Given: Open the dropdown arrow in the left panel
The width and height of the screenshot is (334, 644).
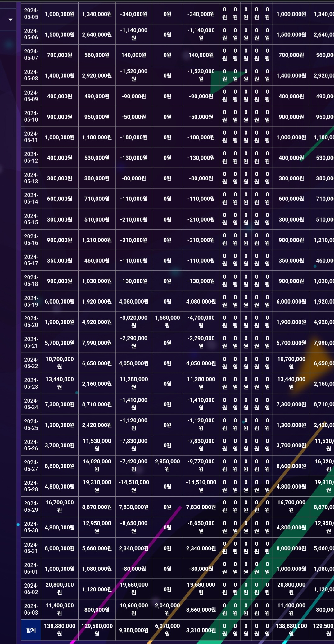Looking at the screenshot, I should click(11, 20).
